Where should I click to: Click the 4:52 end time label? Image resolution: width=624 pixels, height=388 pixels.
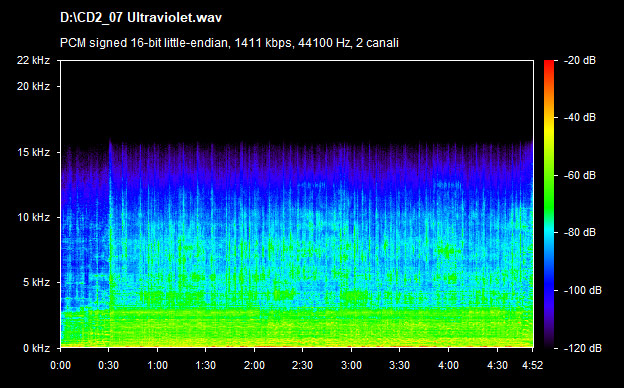pyautogui.click(x=532, y=365)
